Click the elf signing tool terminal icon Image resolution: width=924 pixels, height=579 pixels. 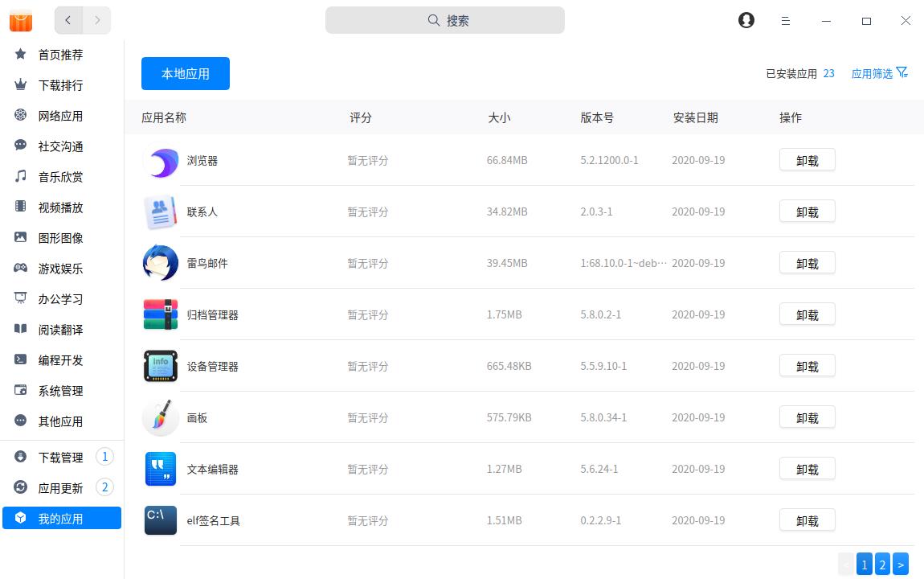point(161,520)
